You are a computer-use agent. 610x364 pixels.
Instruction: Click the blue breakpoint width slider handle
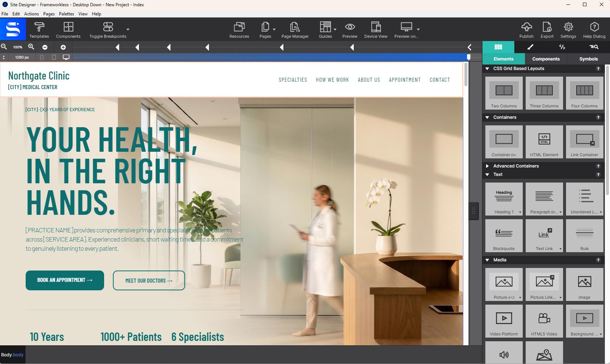[x=468, y=57]
